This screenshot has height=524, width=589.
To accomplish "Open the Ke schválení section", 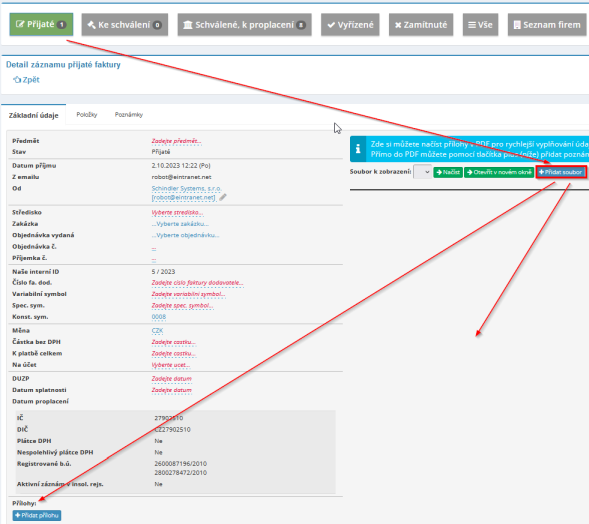I will click(125, 25).
